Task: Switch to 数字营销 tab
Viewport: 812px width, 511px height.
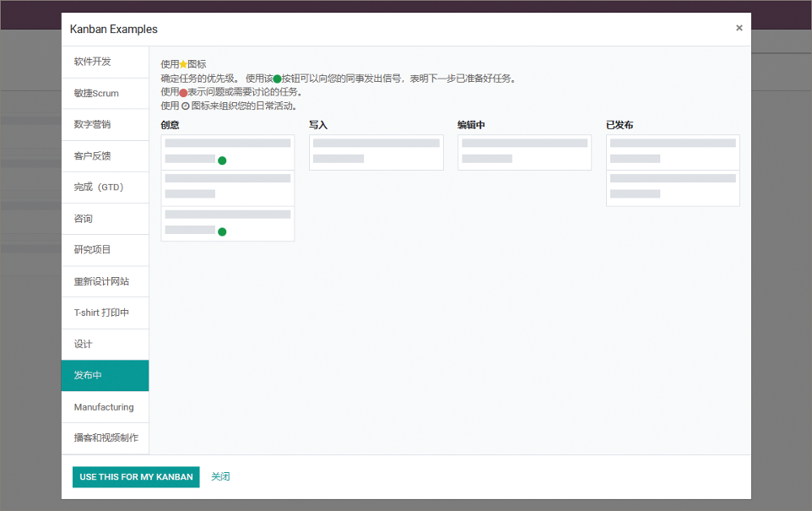Action: click(105, 124)
